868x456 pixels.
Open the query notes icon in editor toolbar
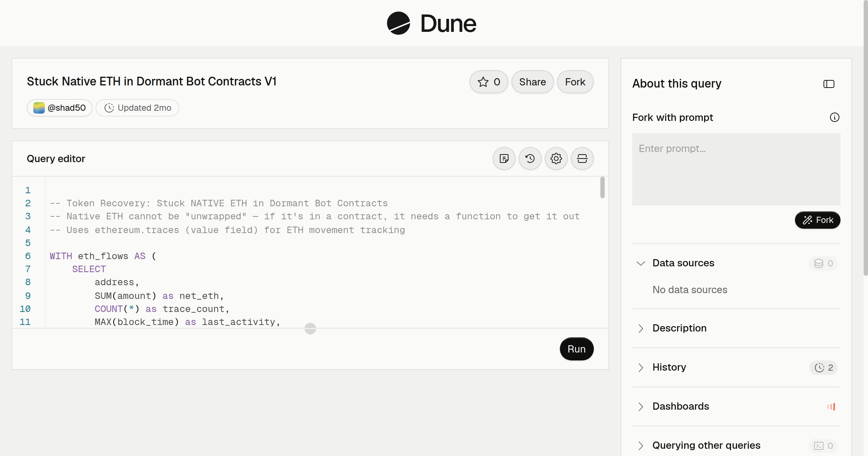(x=504, y=159)
